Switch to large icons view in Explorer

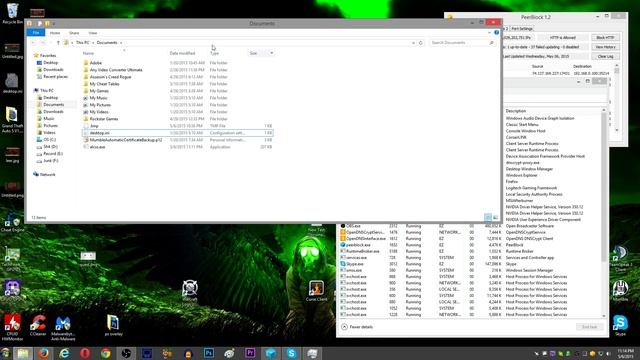[496, 218]
